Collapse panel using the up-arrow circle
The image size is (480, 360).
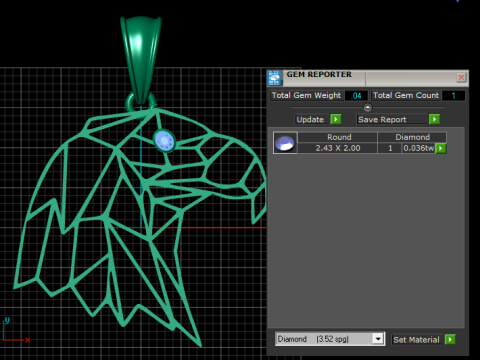click(367, 107)
